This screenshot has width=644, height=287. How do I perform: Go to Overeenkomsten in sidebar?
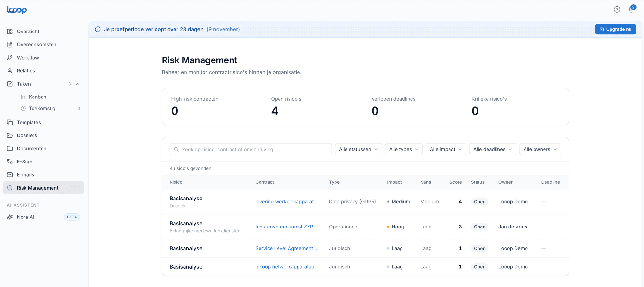click(43, 45)
